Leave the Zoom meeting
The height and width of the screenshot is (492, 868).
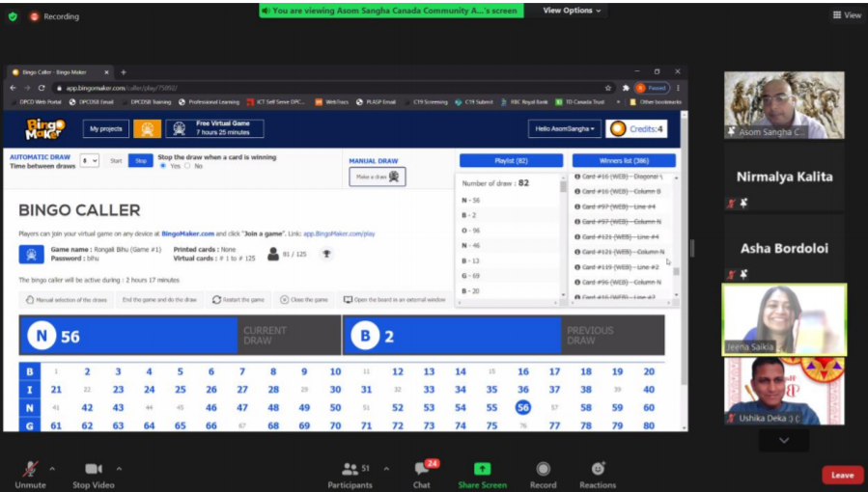[842, 475]
